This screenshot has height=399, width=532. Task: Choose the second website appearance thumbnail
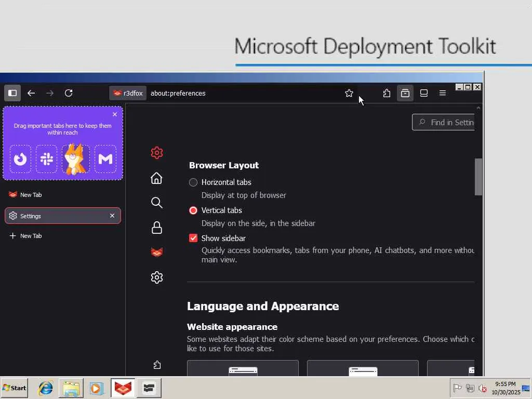[363, 368]
